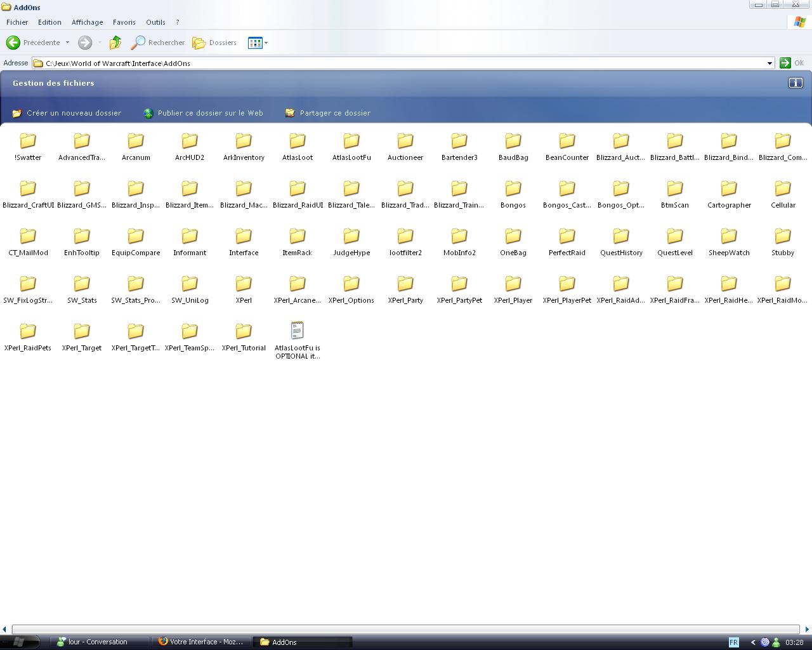Select the AtlasLootFu folder
The height and width of the screenshot is (650, 812).
(x=351, y=147)
